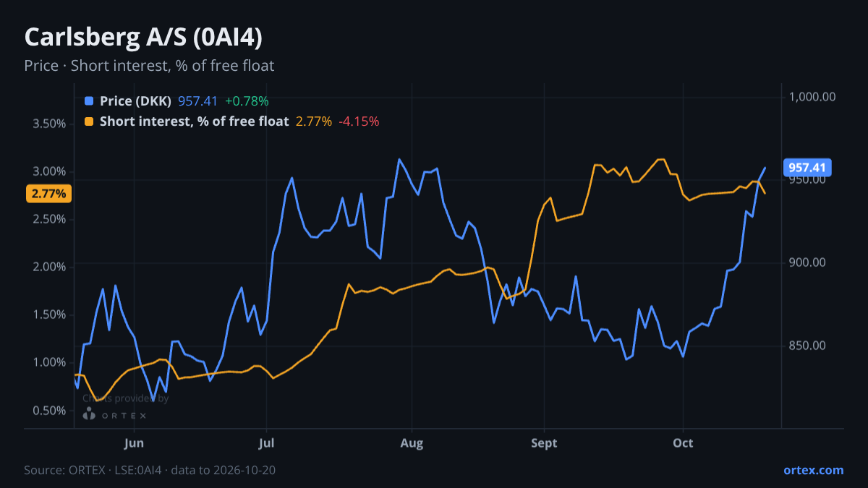Click the Carlsberg A/S (0AI4) chart title
The image size is (868, 488).
point(143,38)
